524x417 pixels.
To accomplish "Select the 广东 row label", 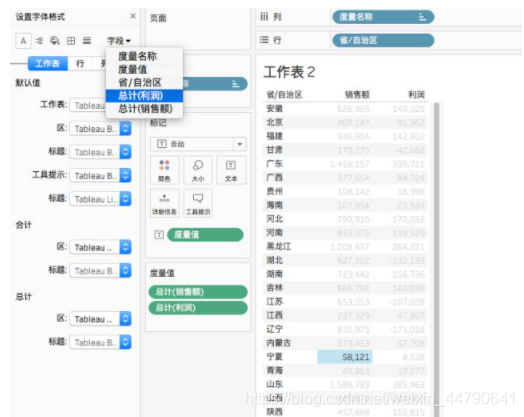I will [x=274, y=164].
